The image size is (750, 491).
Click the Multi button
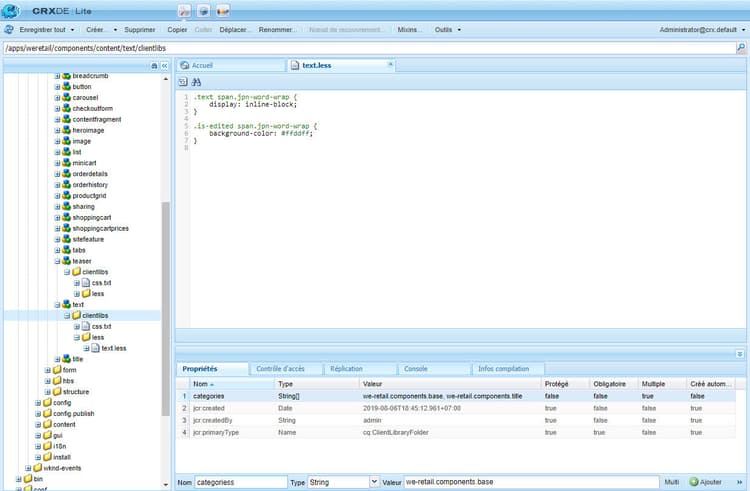(x=670, y=482)
